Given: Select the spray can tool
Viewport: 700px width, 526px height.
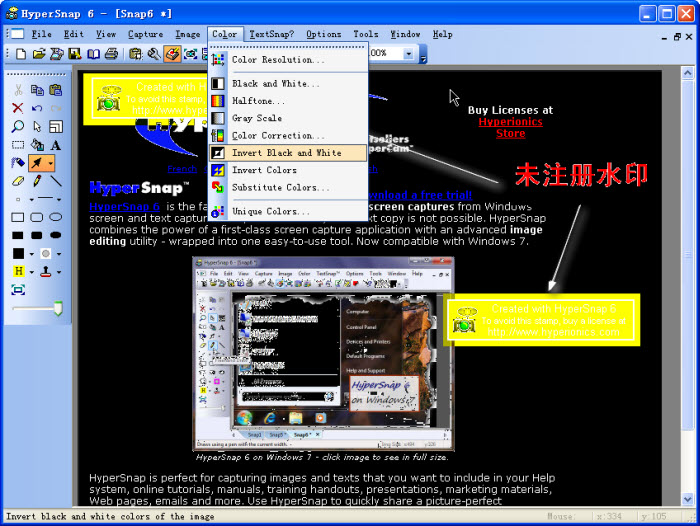Looking at the screenshot, I should point(18,163).
